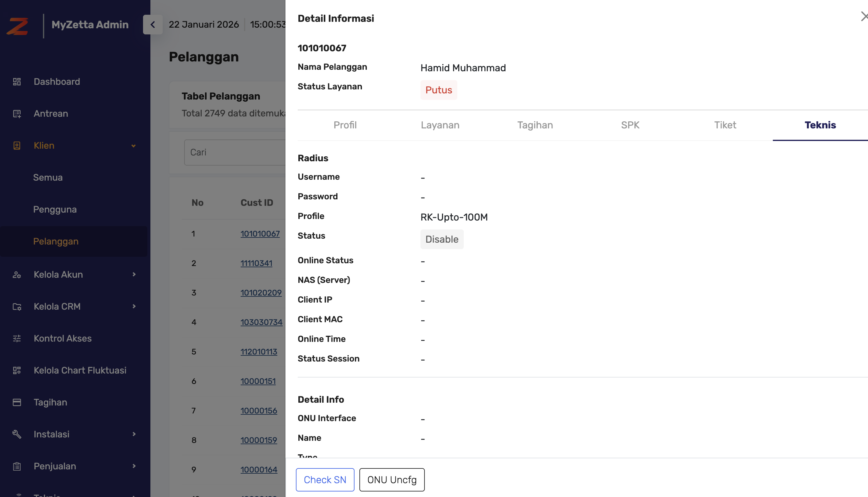868x497 pixels.
Task: Click the MyZetta Admin logo
Action: click(x=17, y=25)
